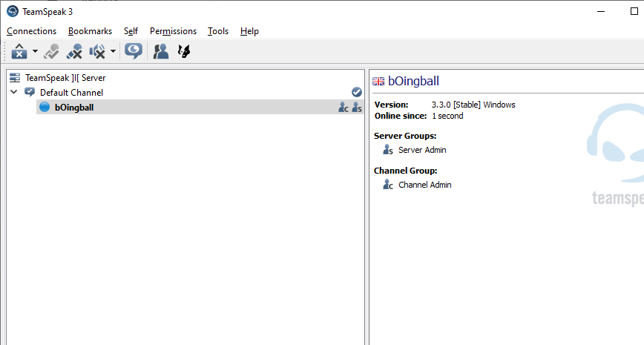Click the wolf head toolbar icon
This screenshot has height=345, width=644.
click(x=184, y=51)
